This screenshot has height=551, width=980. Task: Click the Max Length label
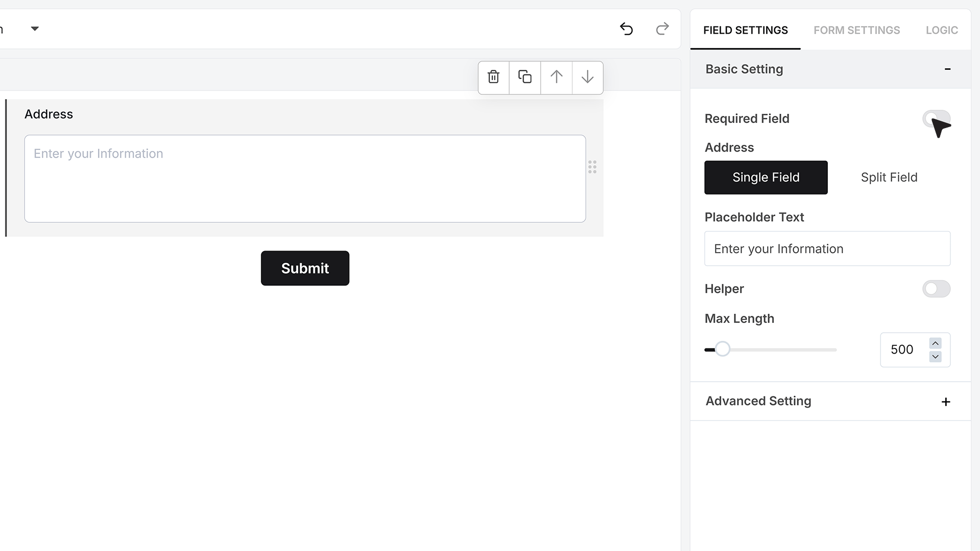(739, 319)
